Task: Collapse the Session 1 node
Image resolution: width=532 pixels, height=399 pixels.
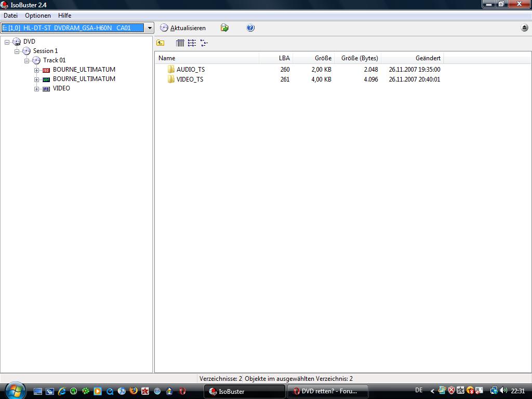Action: 17,51
